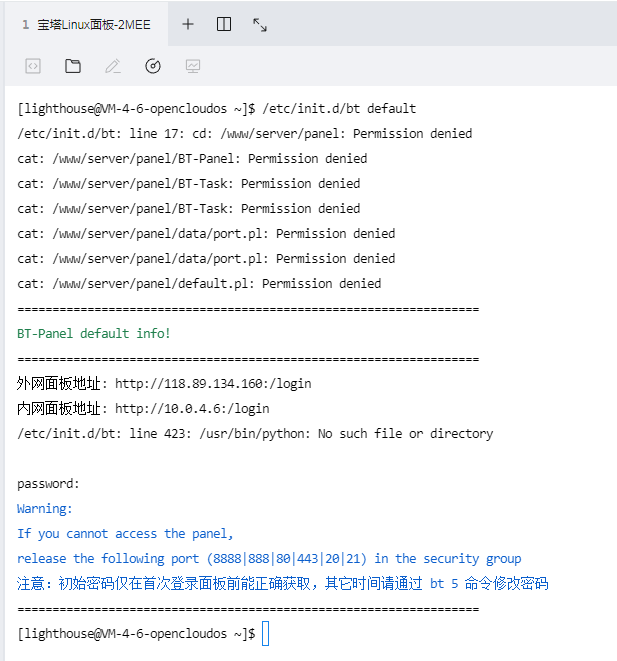Viewport: 617px width, 661px height.
Task: Select the 宝塔Linux面板-2MEE terminal tab
Action: coord(86,24)
